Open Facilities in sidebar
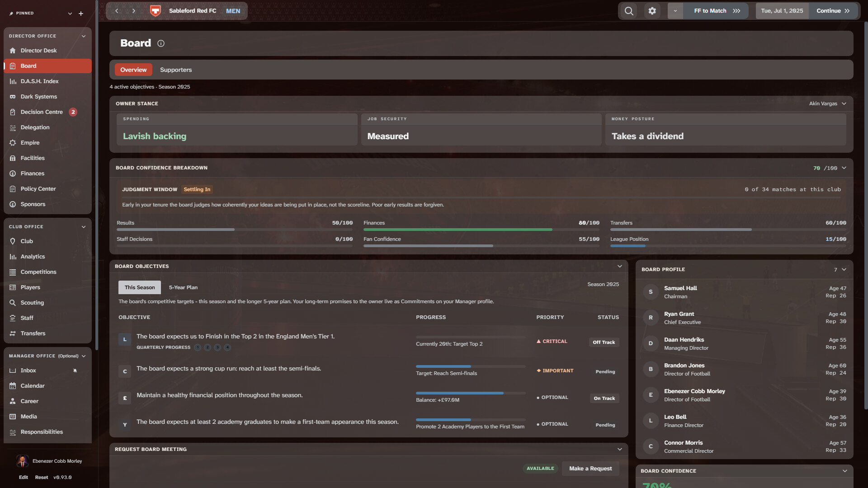This screenshot has height=488, width=868. pos(47,158)
